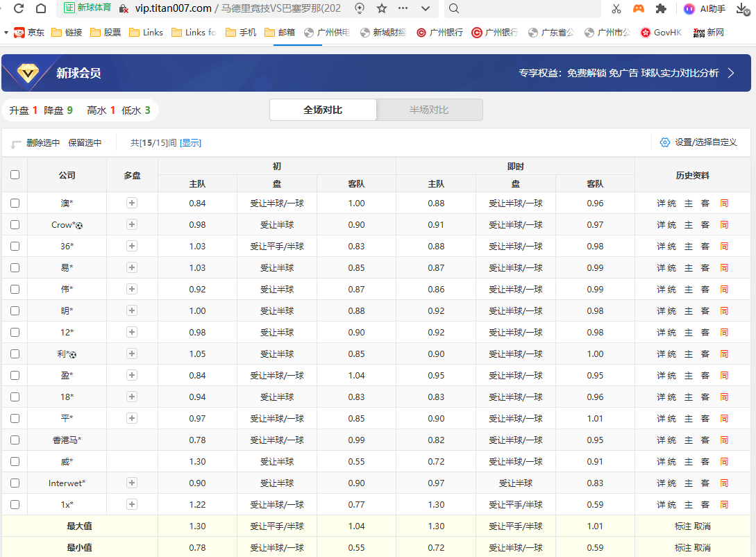Expand the plus button in 36* row
756x557 pixels.
tap(132, 247)
